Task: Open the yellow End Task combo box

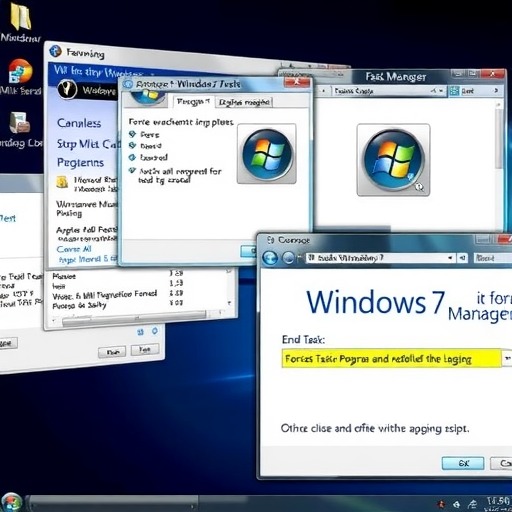Action: 391,359
